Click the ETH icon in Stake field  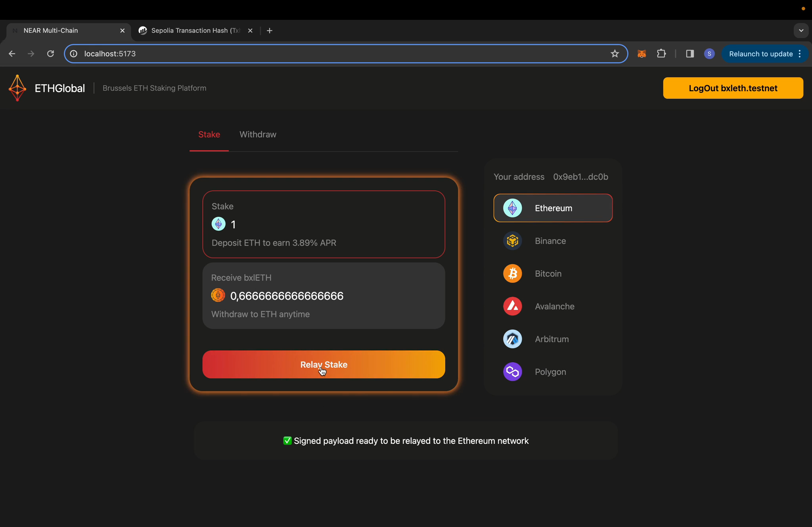click(x=218, y=224)
